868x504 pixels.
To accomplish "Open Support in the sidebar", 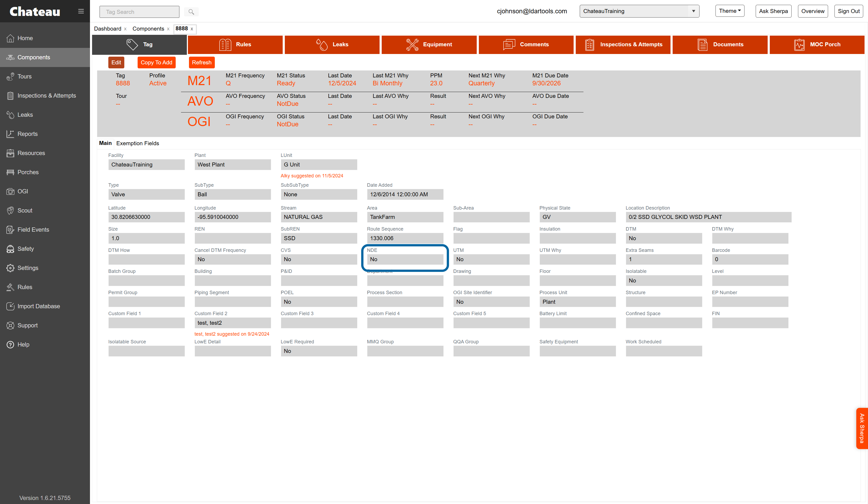I will (45, 325).
